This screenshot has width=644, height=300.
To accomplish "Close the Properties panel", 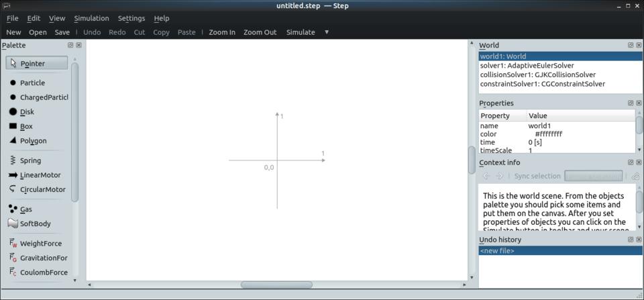I will tap(639, 103).
